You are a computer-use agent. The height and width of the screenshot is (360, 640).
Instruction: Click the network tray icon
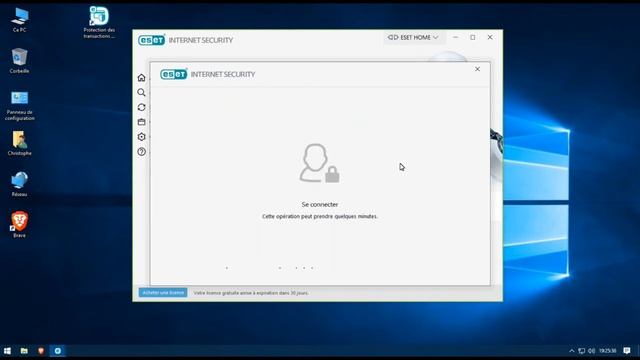coord(582,351)
